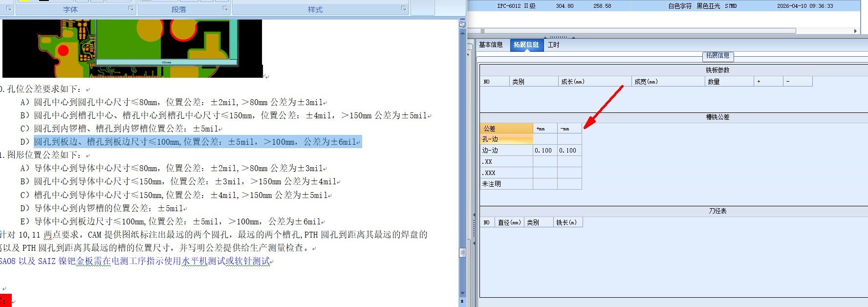This screenshot has height=307, width=868.
Task: Click the 类别 column header in 刀径表
Action: click(539, 222)
